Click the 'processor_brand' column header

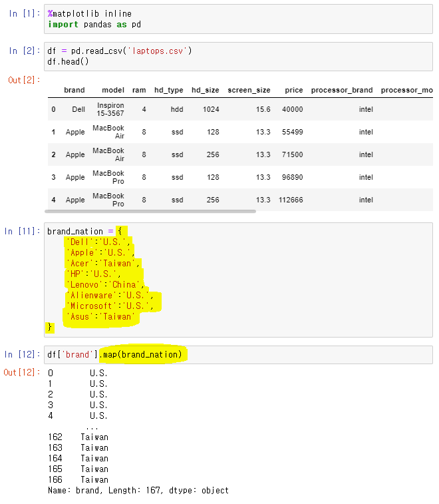pos(342,90)
